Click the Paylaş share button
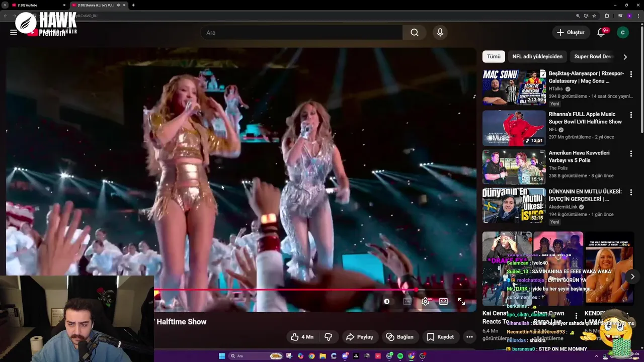This screenshot has height=362, width=644. point(359,337)
